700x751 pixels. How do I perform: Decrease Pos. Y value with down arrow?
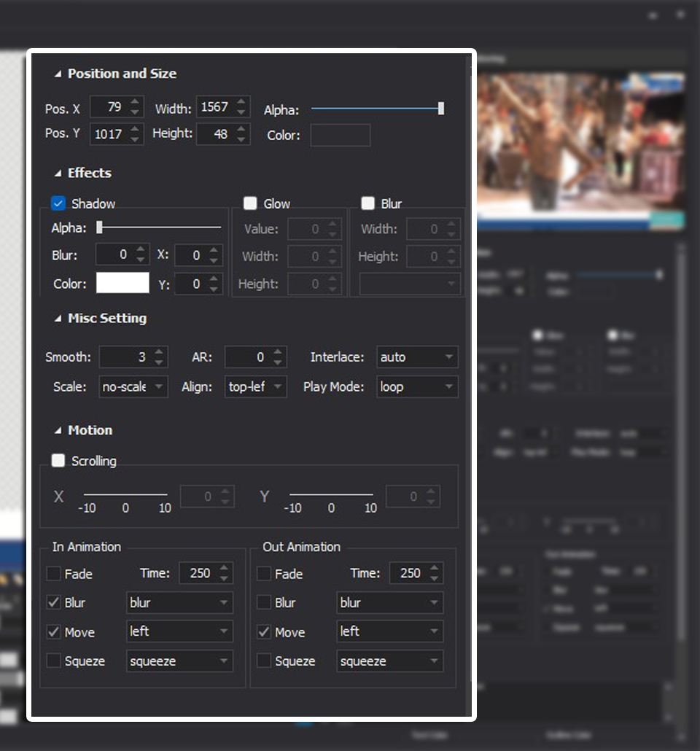point(135,139)
